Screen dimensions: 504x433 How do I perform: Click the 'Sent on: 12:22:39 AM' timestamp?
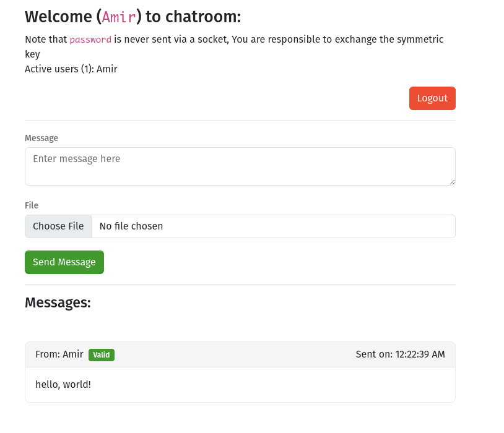click(400, 354)
